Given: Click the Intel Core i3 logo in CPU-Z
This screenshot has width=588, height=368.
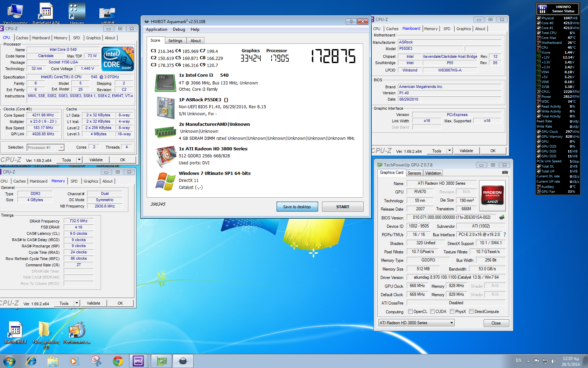Looking at the screenshot, I should (118, 59).
